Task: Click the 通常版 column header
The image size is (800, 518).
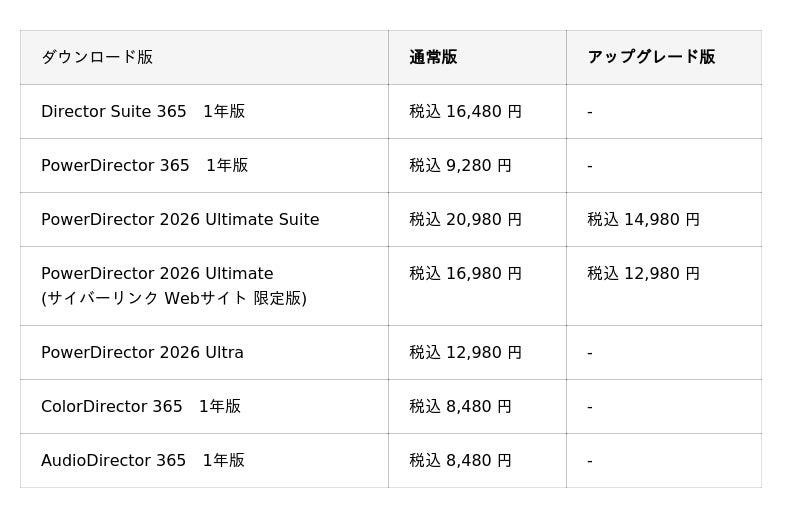Action: coord(433,57)
